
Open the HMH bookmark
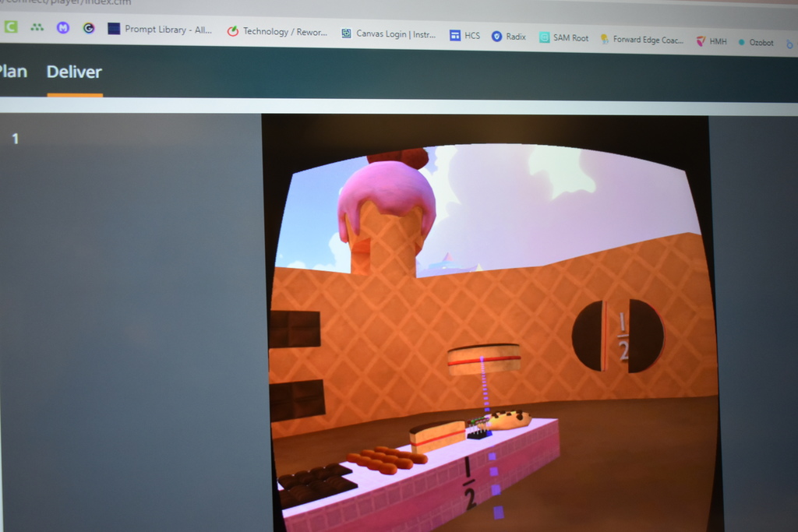click(x=711, y=41)
